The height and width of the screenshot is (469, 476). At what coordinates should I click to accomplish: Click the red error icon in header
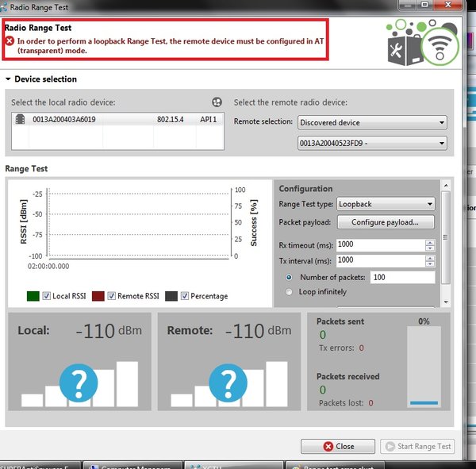tap(10, 40)
